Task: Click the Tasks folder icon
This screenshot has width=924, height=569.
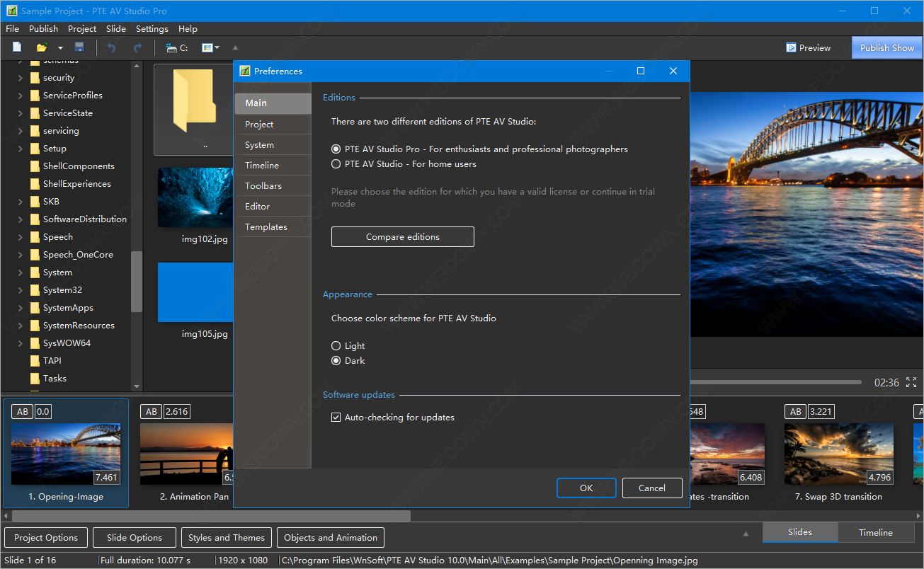Action: click(35, 379)
